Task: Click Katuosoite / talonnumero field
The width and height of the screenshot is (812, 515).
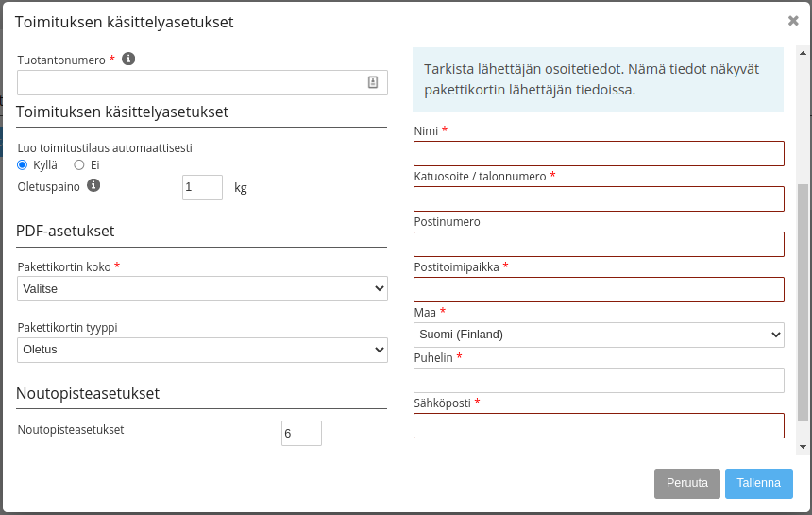Action: 599,199
